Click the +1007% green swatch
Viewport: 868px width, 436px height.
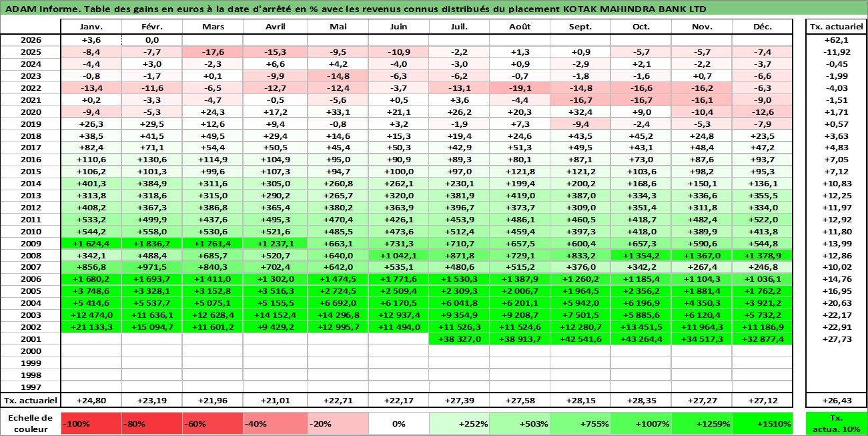641,423
